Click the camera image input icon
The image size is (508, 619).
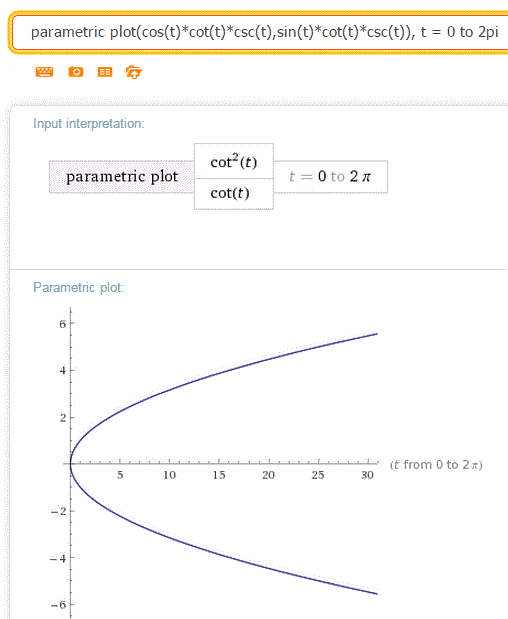[76, 72]
